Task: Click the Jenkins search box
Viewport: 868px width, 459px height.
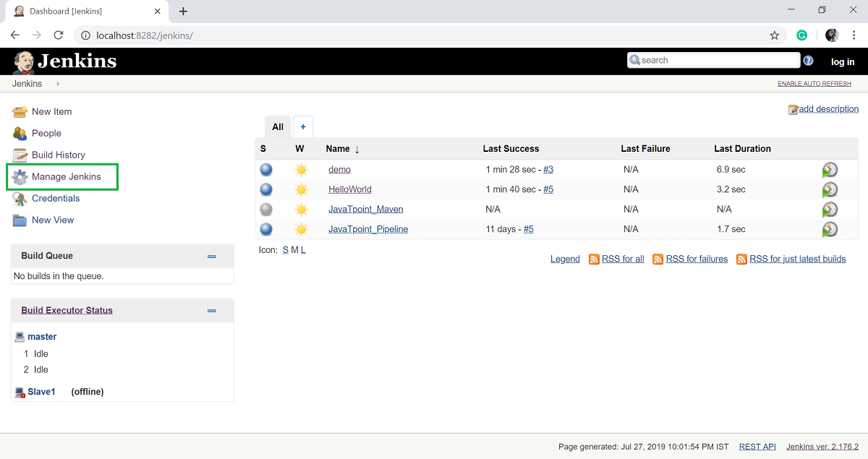Action: [x=713, y=61]
